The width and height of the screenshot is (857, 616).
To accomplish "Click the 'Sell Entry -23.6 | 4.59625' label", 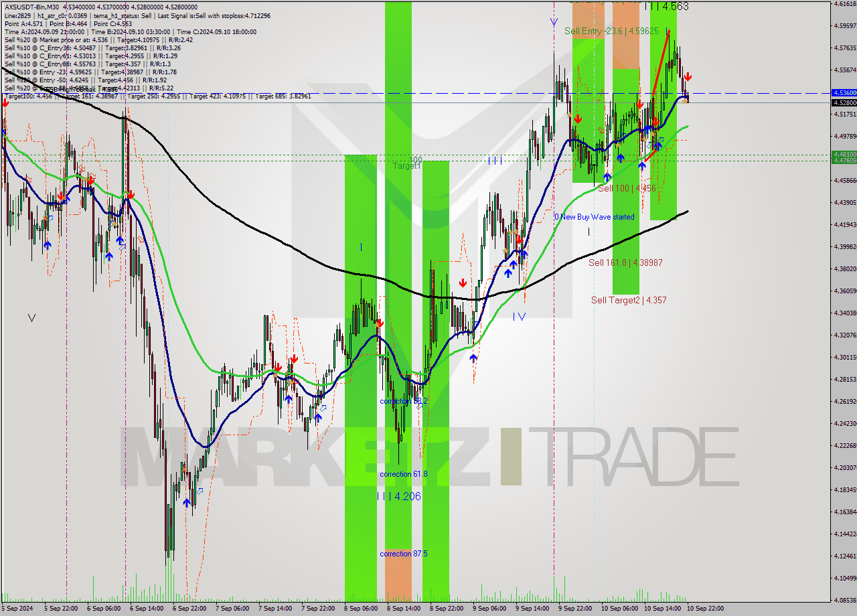I will tap(611, 31).
